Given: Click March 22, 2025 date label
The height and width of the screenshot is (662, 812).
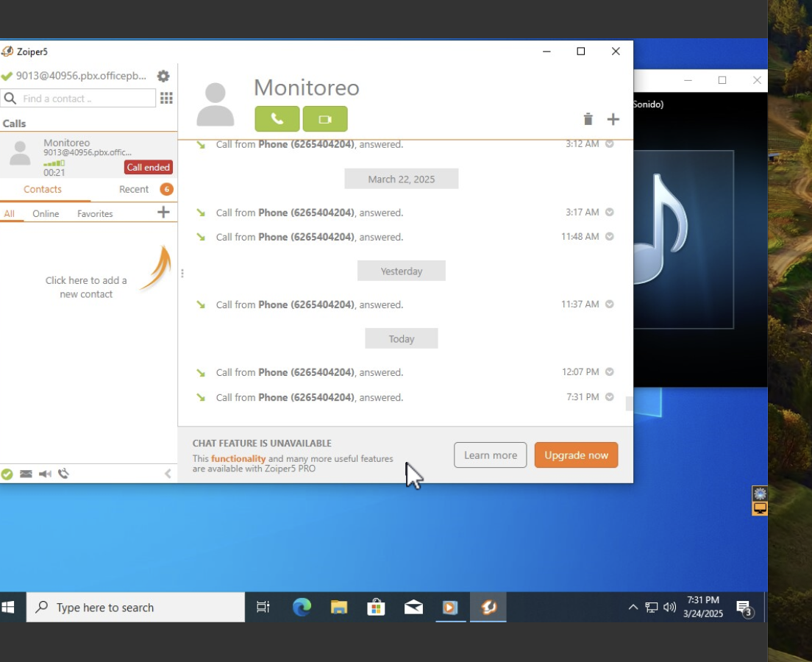Looking at the screenshot, I should (402, 179).
